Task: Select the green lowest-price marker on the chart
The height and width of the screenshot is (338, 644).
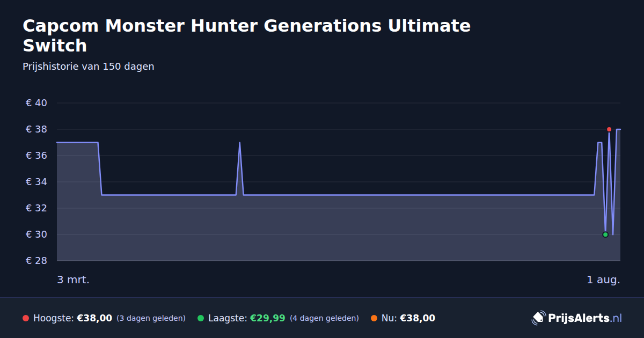Action: [605, 234]
